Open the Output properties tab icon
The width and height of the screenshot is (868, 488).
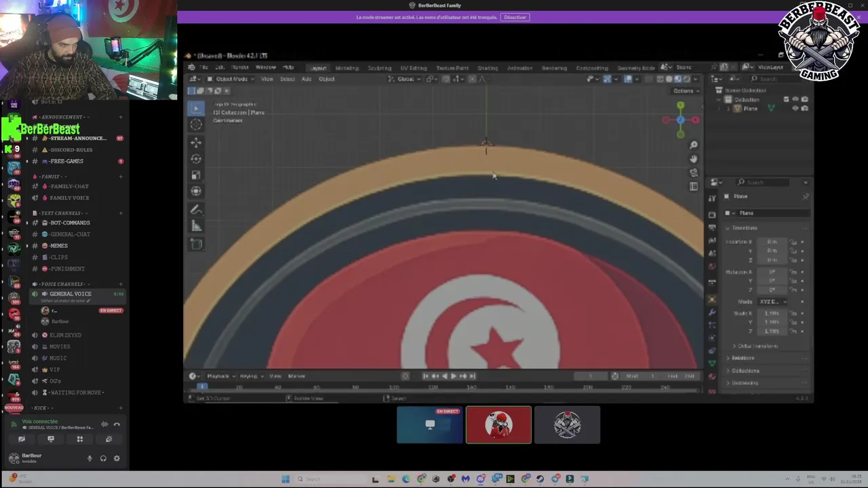click(x=712, y=228)
